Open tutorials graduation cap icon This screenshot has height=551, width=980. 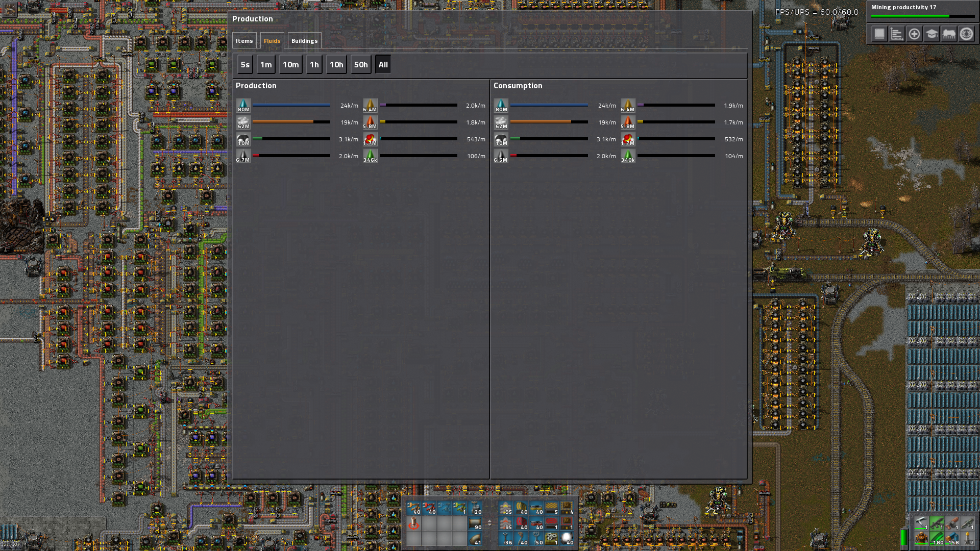932,34
